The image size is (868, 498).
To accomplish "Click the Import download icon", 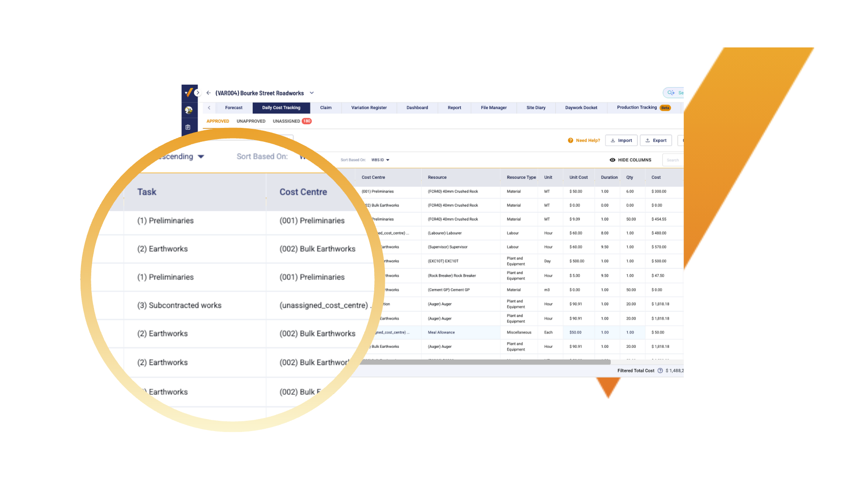I will (614, 140).
